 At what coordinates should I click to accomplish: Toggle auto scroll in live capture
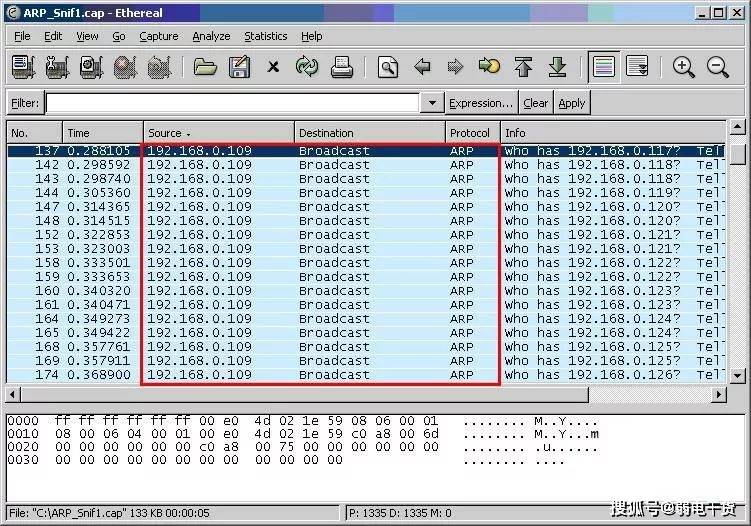click(637, 67)
